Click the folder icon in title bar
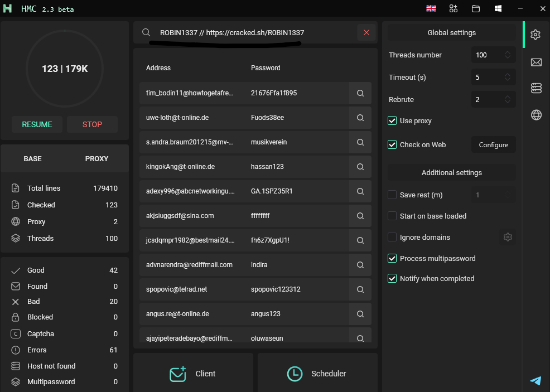The width and height of the screenshot is (550, 392). [476, 8]
